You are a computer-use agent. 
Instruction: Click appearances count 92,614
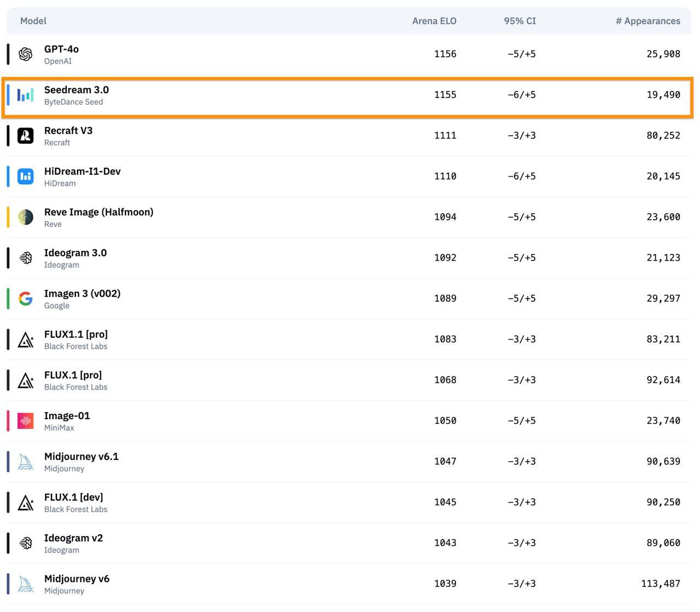663,380
